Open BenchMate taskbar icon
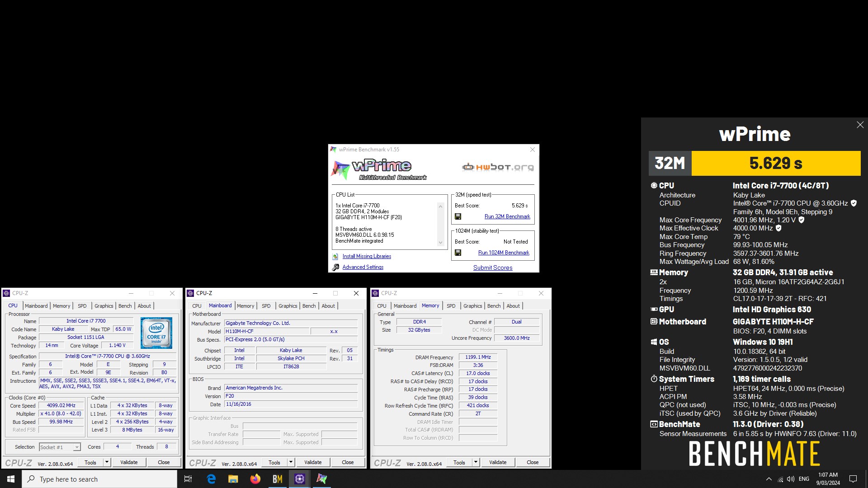The image size is (868, 488). click(x=277, y=479)
